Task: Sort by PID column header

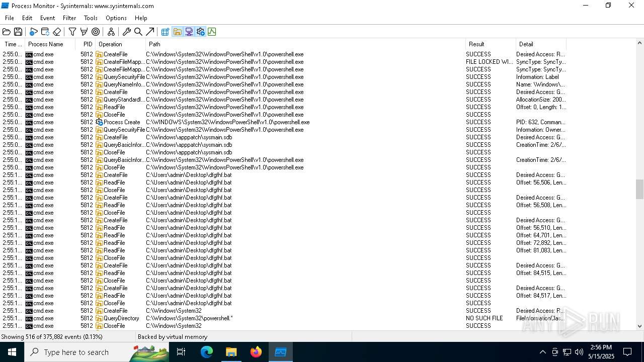Action: tap(87, 44)
